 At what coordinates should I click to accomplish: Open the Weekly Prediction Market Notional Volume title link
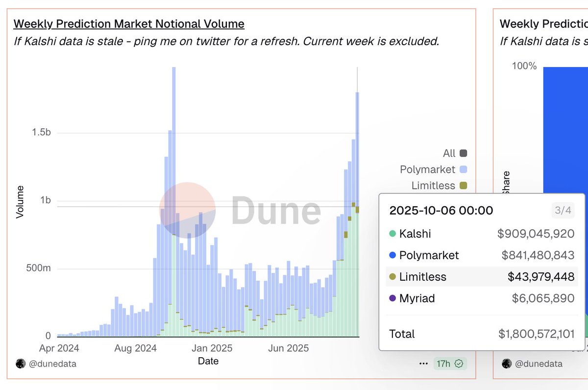pyautogui.click(x=129, y=24)
